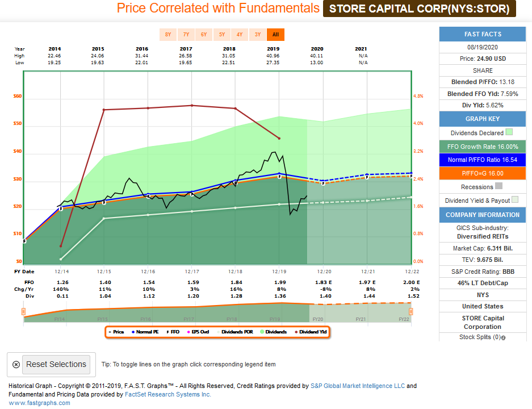
Task: Click the 'S&P Credit Rating: BBB' row
Action: point(483,272)
